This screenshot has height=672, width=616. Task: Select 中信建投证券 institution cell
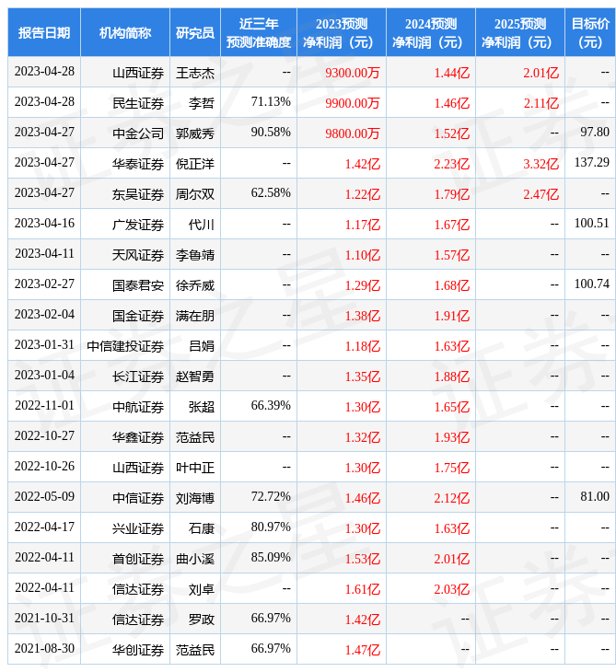click(124, 346)
